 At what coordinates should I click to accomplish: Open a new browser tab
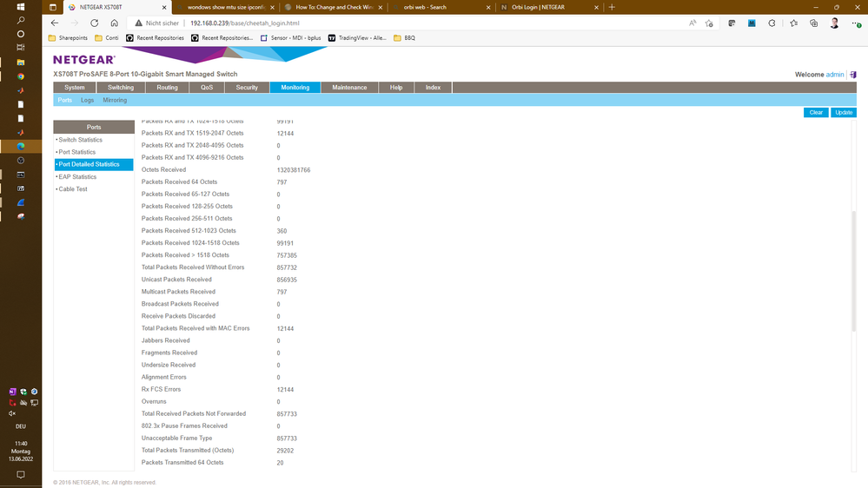click(612, 7)
